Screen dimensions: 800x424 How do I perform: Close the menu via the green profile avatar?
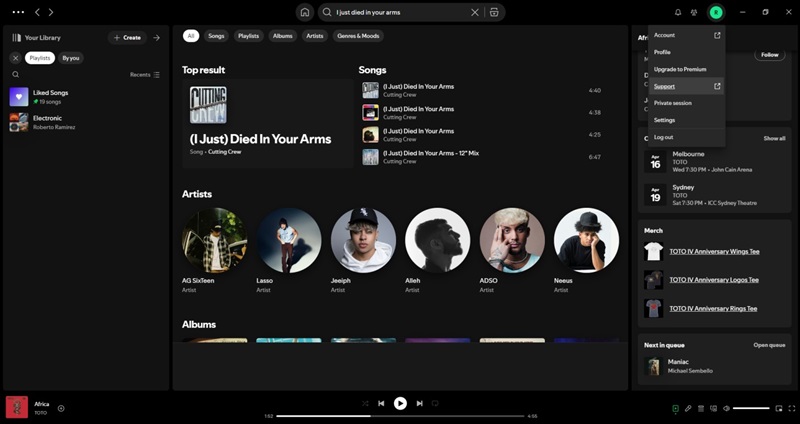point(716,12)
